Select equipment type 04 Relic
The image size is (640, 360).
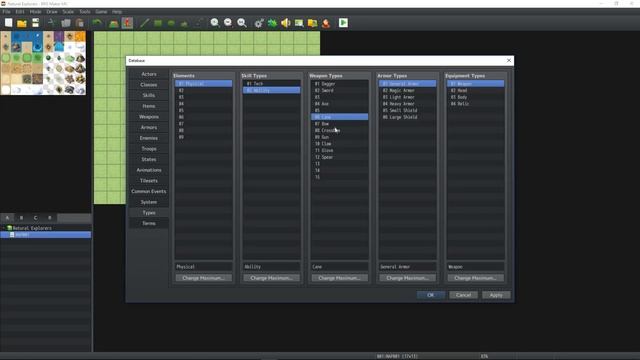click(x=476, y=104)
